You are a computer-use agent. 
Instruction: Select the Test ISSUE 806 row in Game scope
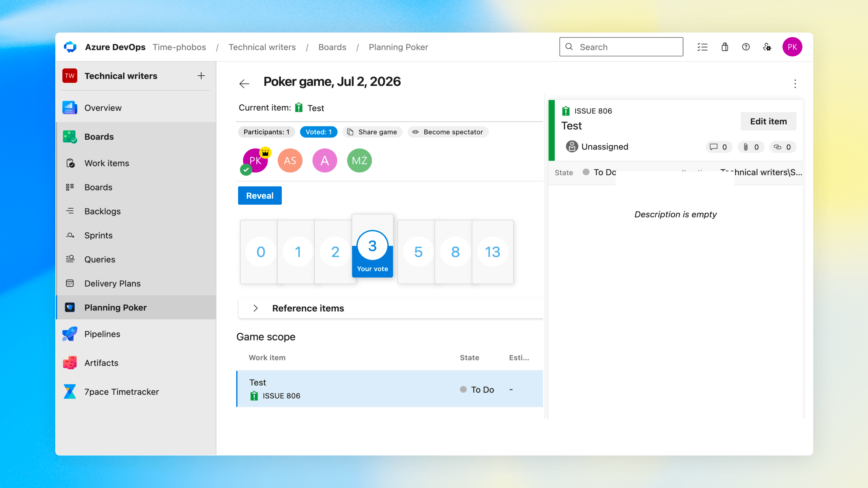point(390,389)
